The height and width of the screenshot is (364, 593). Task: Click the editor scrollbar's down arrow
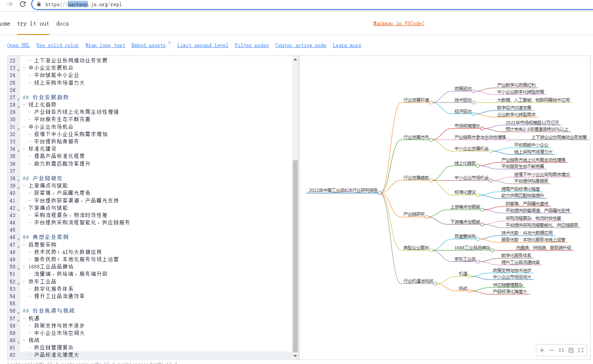click(295, 356)
